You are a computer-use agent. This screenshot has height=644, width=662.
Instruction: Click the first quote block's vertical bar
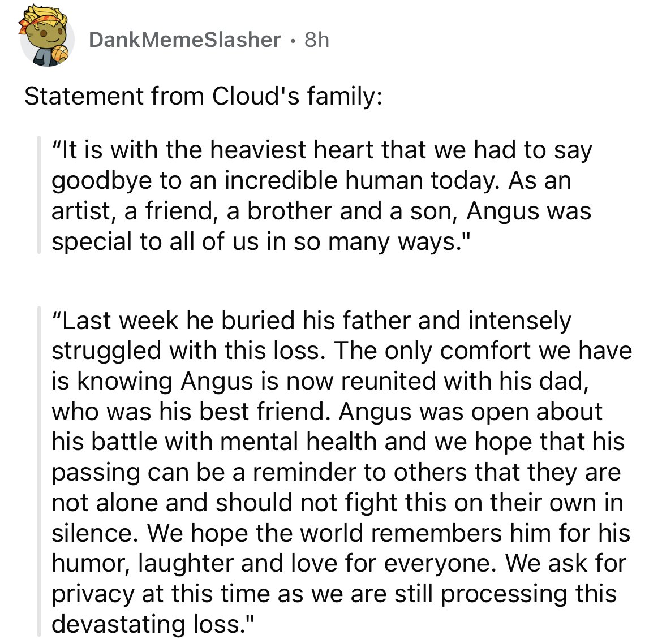(x=39, y=195)
